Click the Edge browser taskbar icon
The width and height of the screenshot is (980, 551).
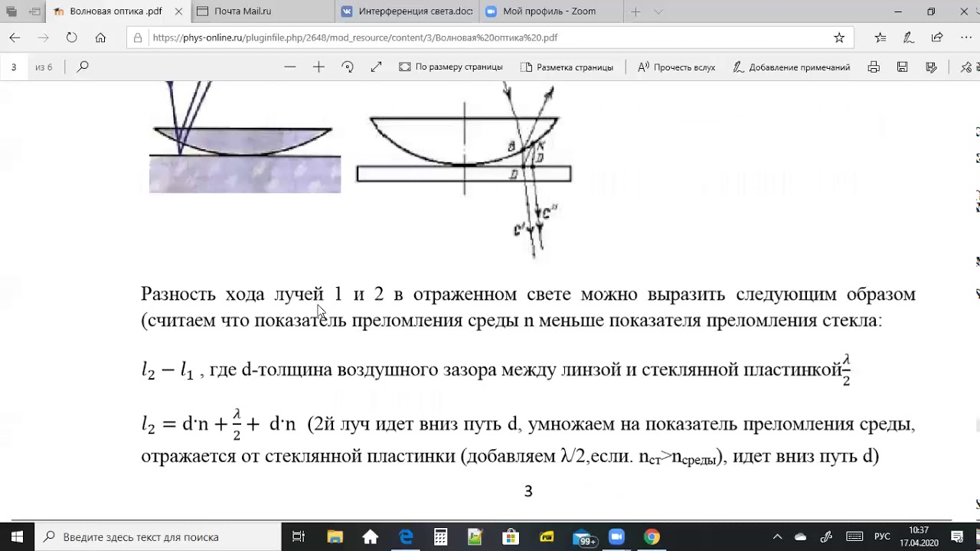click(x=406, y=536)
